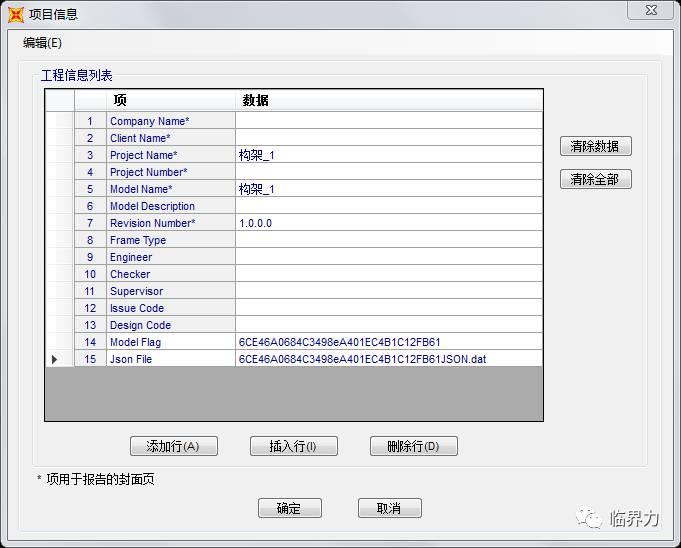The image size is (681, 548).
Task: Select row number 10
Action: pos(90,274)
